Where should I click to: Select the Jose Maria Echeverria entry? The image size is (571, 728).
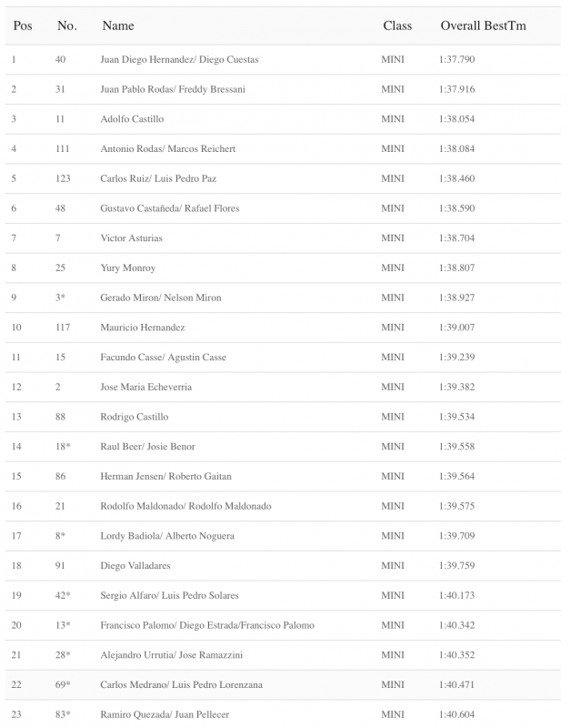point(145,387)
